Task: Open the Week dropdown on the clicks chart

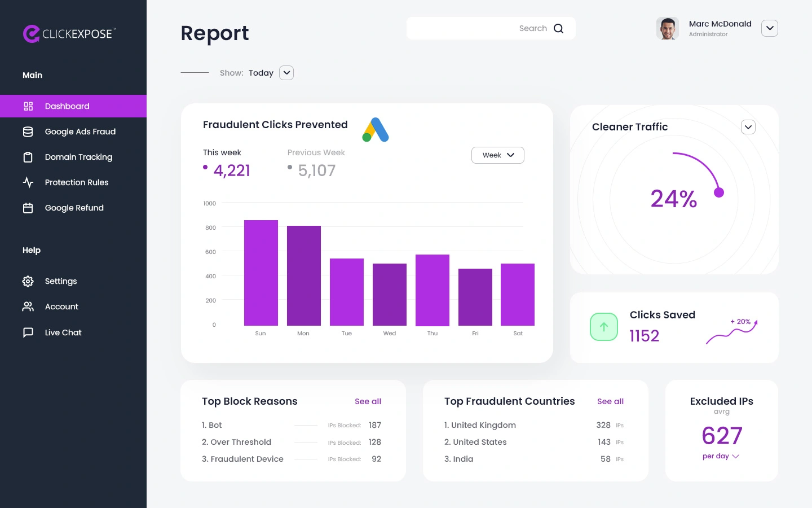Action: coord(497,155)
